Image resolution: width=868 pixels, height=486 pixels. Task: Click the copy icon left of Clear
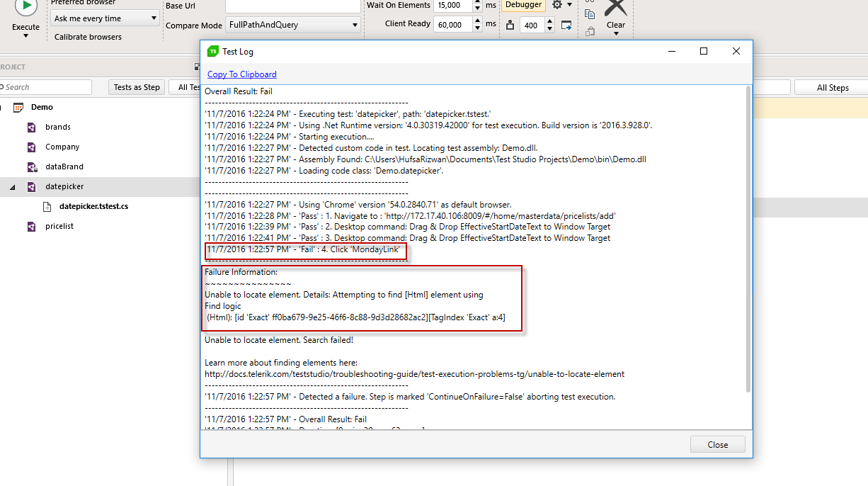(589, 13)
